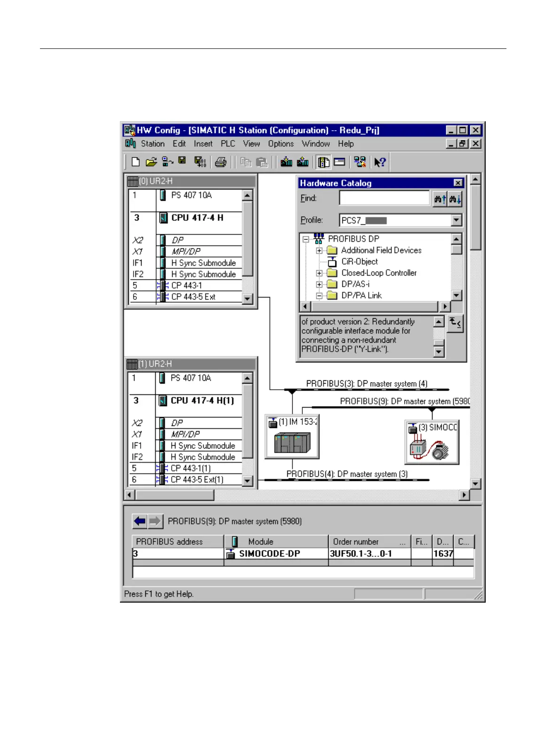
Task: Select CPU 417-4 H(1) in rack 1
Action: point(202,400)
